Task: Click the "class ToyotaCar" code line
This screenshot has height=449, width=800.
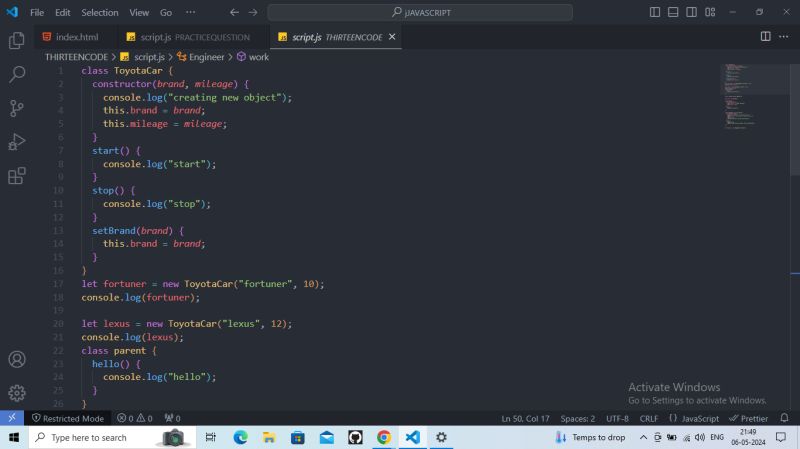Action: [x=127, y=70]
